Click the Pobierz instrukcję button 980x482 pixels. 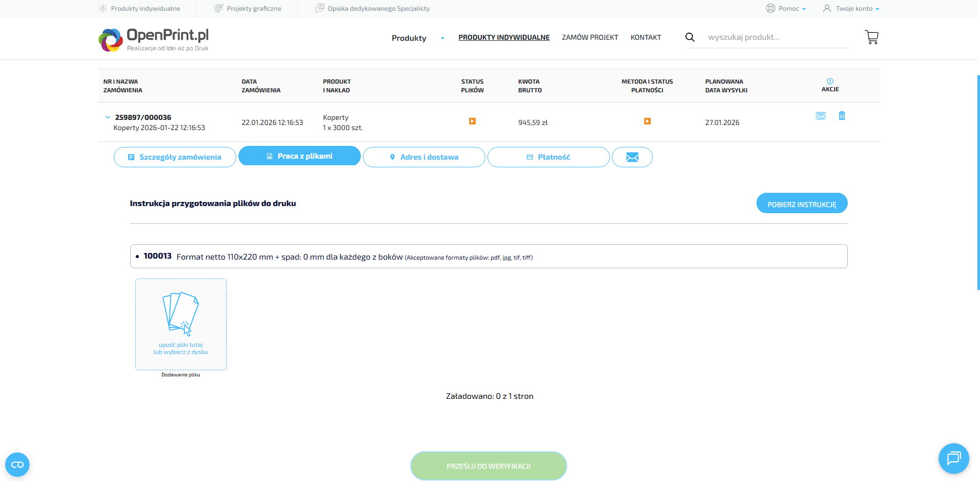pyautogui.click(x=801, y=204)
